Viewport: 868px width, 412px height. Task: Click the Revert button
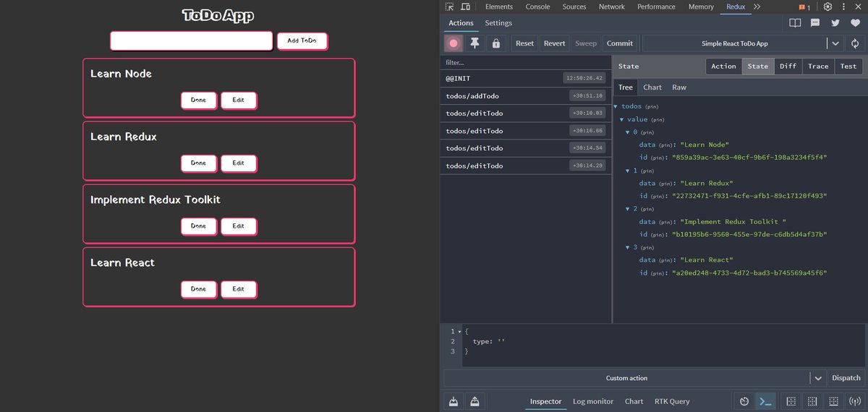point(555,43)
